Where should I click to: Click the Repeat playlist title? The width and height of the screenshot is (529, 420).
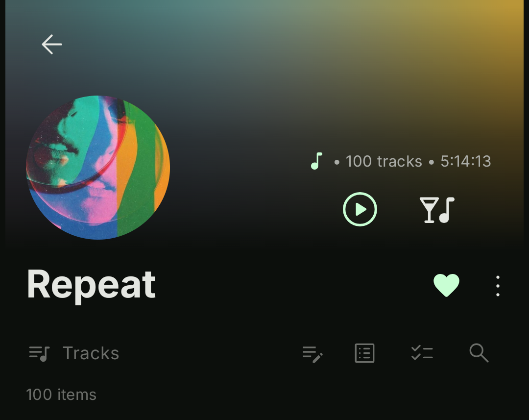point(91,285)
